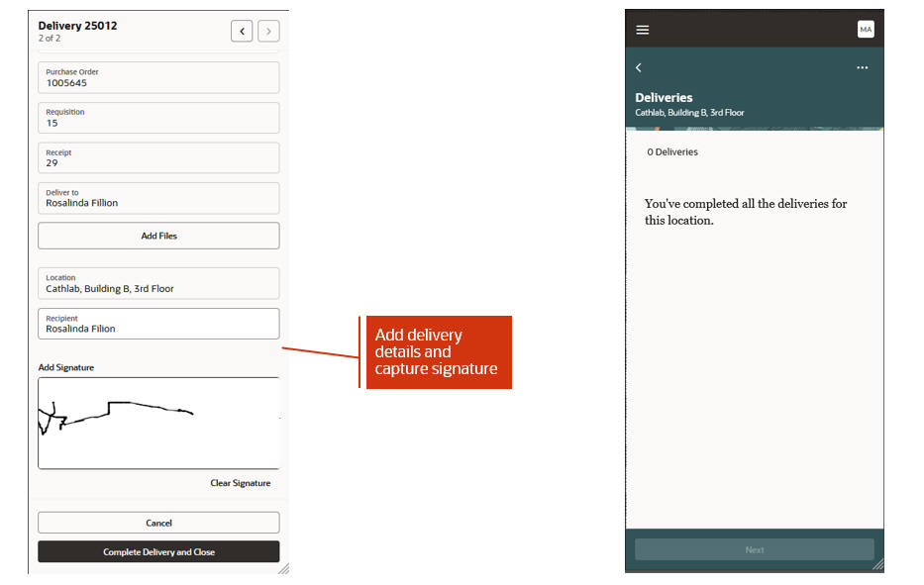Click the 0 Deliveries counter text
924x585 pixels.
click(x=673, y=151)
